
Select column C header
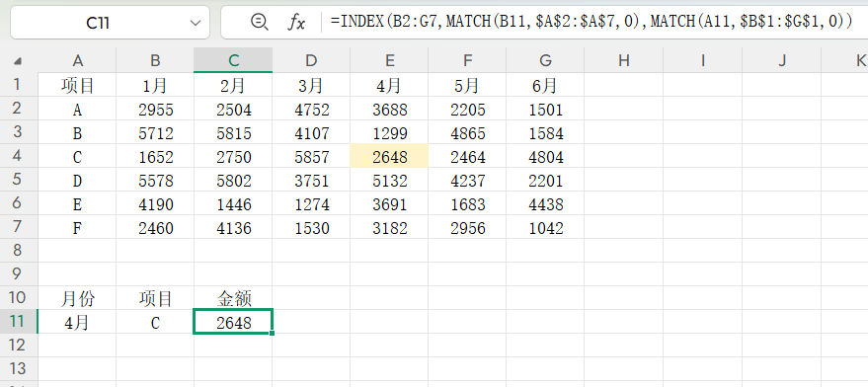(233, 60)
